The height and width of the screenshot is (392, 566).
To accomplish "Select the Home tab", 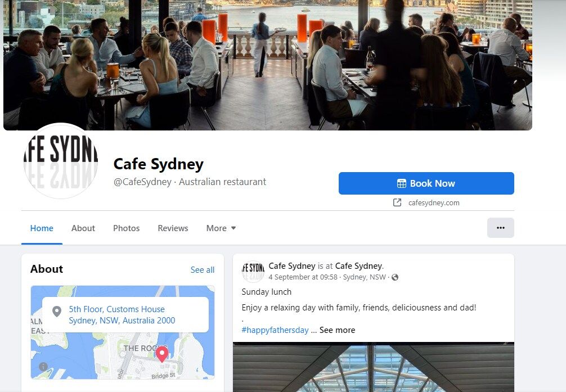I will point(42,228).
